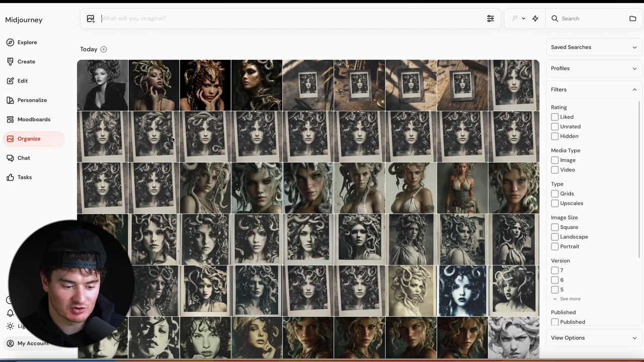644x362 pixels.
Task: Check the Hidden filter
Action: (554, 136)
